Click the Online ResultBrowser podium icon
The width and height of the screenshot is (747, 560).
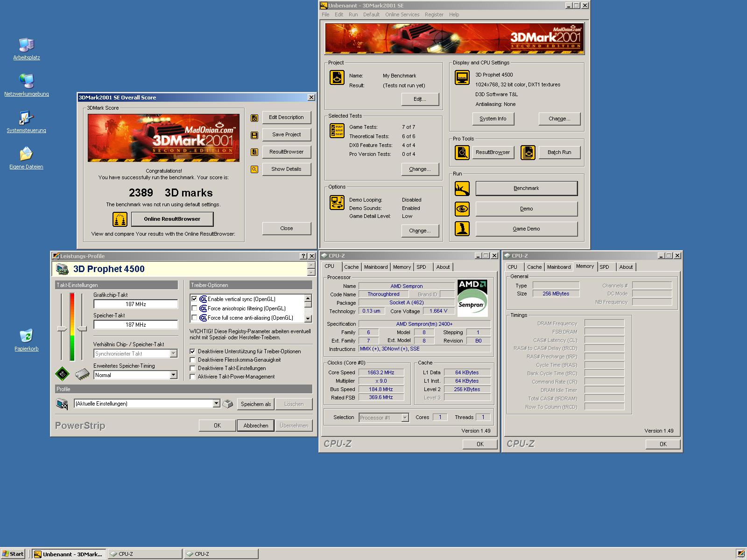pos(120,219)
